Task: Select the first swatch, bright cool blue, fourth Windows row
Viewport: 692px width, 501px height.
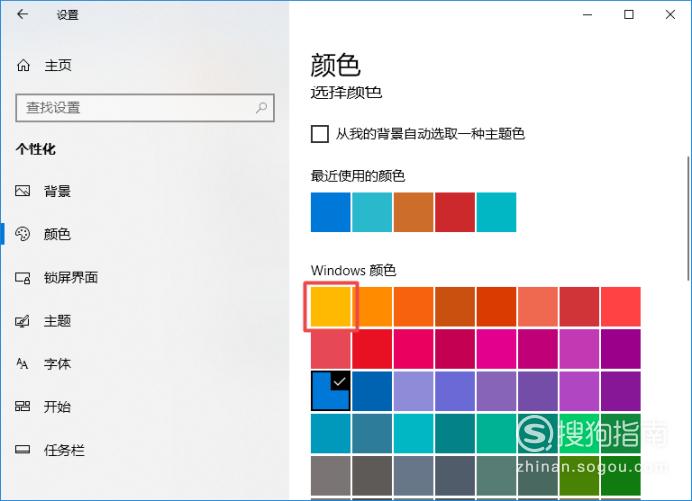Action: 331,433
